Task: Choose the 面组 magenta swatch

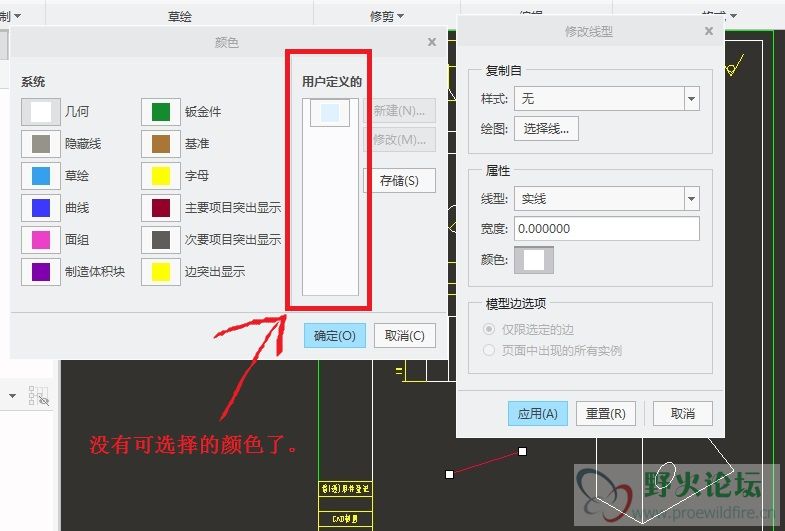Action: 41,240
